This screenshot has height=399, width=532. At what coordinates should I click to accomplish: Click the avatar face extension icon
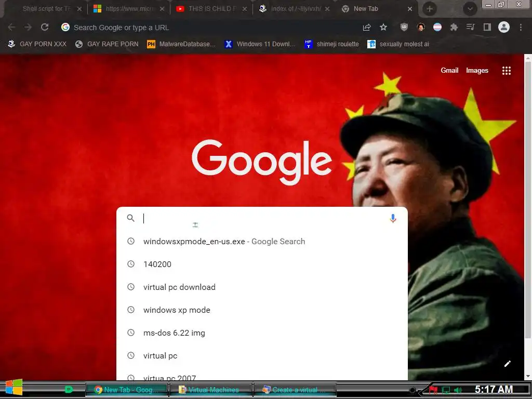[421, 27]
